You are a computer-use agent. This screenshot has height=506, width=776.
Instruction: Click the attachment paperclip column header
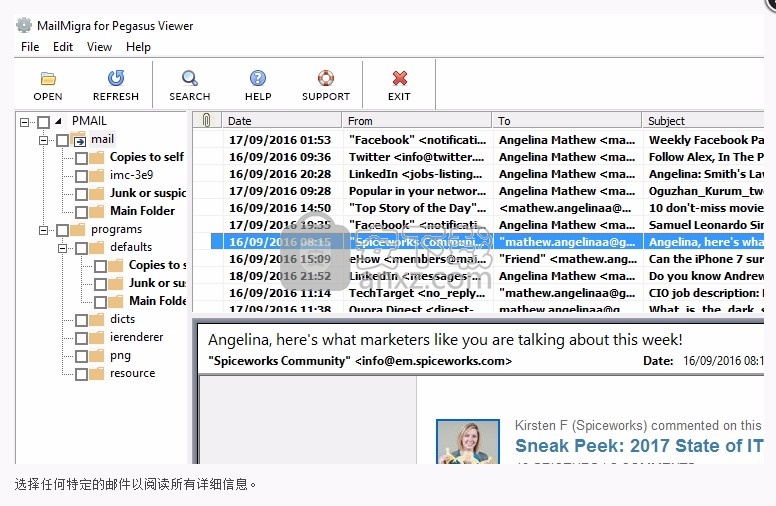pyautogui.click(x=206, y=120)
